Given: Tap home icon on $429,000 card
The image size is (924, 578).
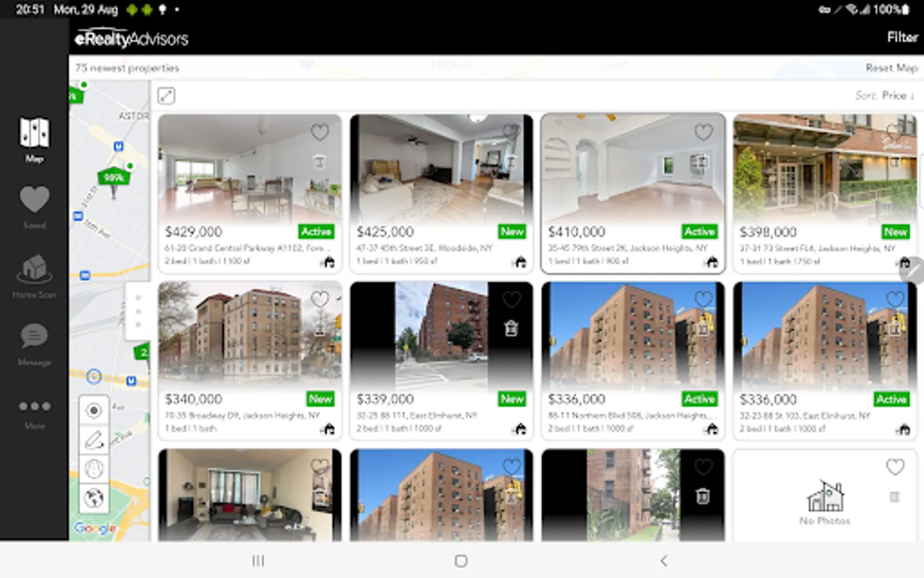Looking at the screenshot, I should 328,261.
